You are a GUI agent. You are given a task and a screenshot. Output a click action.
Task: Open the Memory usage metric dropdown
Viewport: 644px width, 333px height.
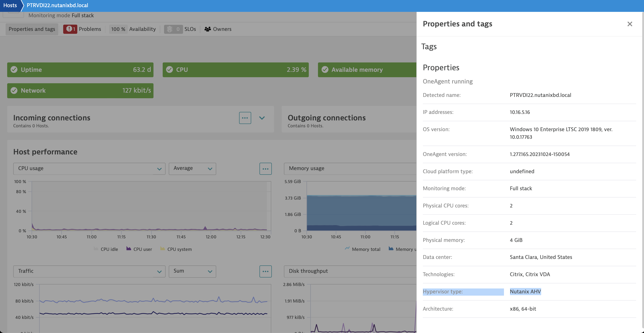(x=350, y=169)
